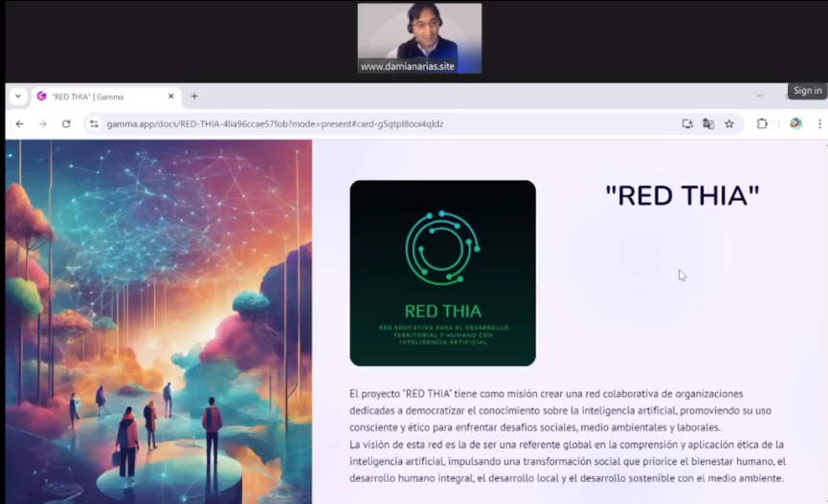
Task: Click the browser back arrow
Action: (x=19, y=123)
